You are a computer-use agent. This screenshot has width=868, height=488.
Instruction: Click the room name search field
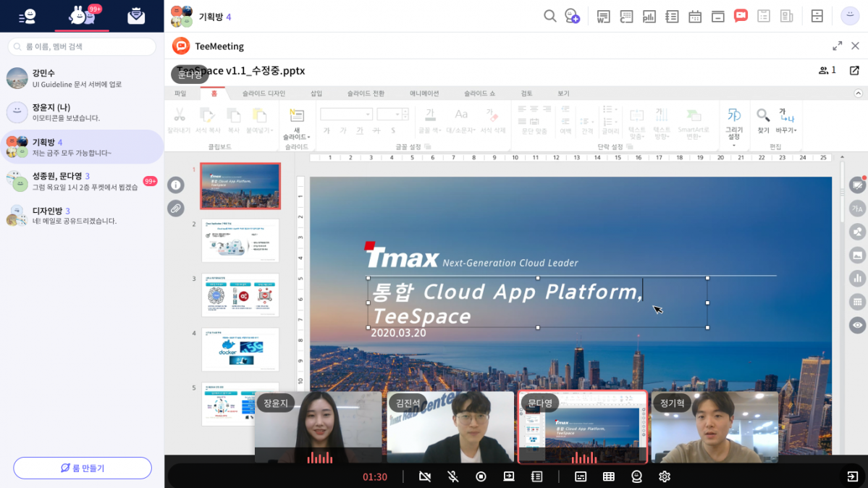pos(82,47)
